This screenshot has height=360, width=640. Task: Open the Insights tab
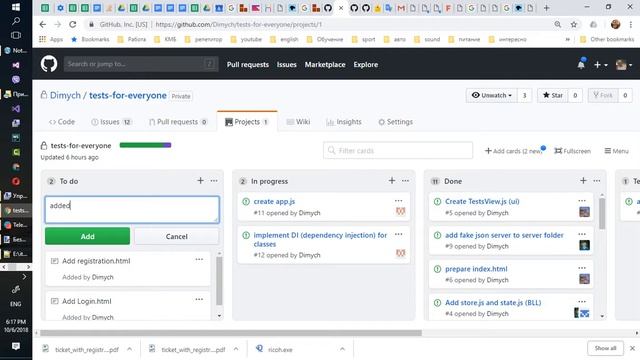click(x=344, y=122)
